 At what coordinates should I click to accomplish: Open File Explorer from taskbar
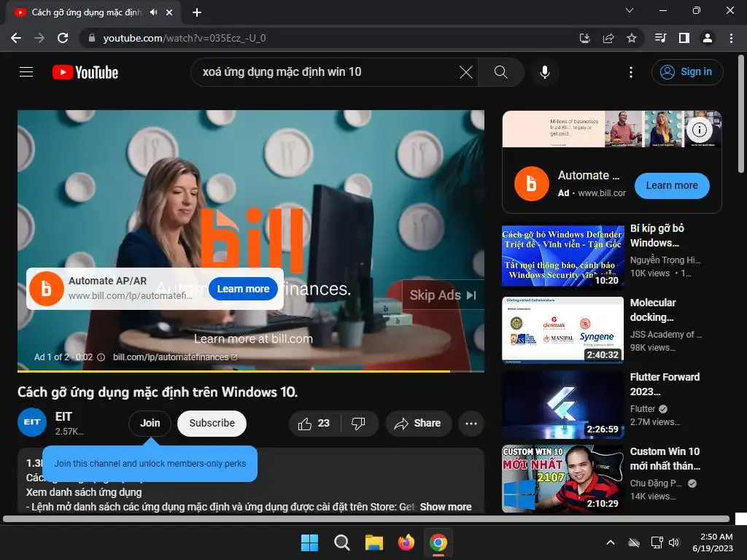[x=374, y=542]
